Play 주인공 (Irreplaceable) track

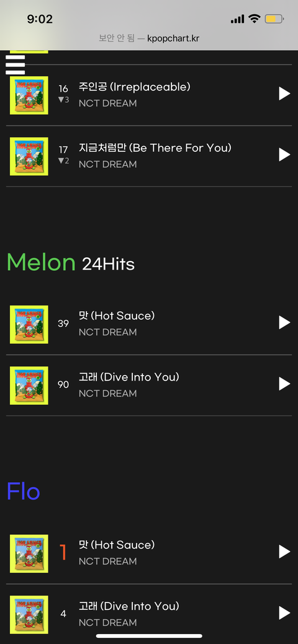pos(284,94)
